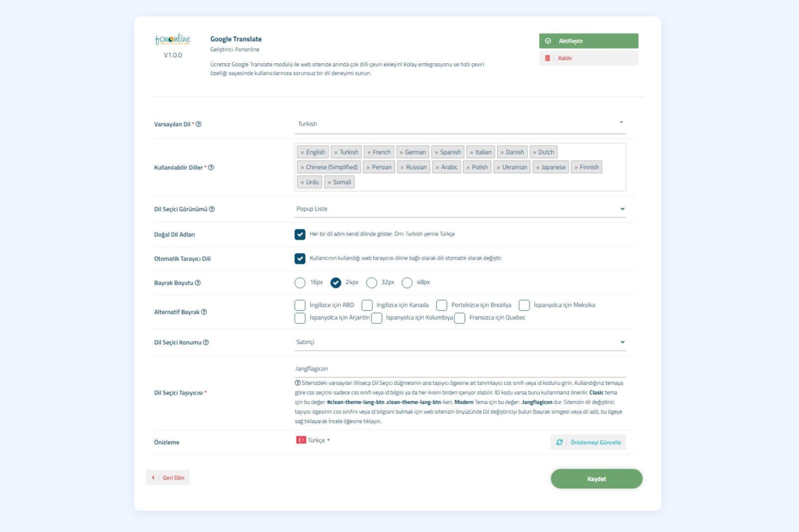The width and height of the screenshot is (799, 532).
Task: Click the Önizleme row label
Action: [x=167, y=442]
